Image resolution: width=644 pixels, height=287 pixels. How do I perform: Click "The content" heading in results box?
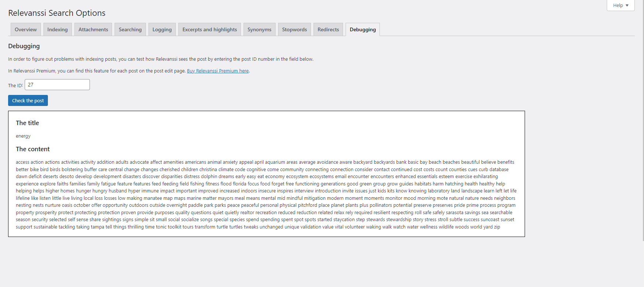pyautogui.click(x=33, y=149)
